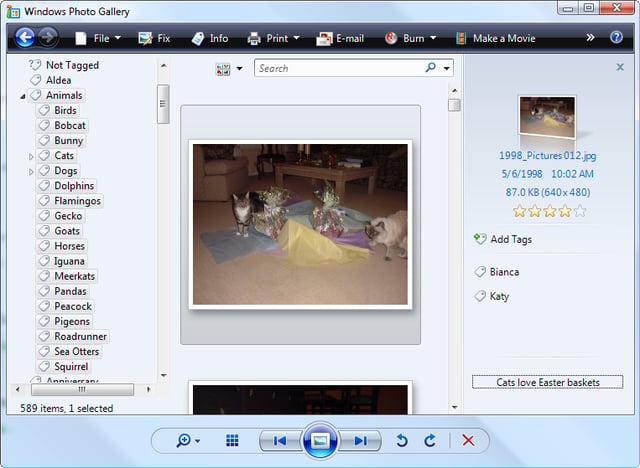Go to the next photo
The width and height of the screenshot is (640, 468).
360,441
